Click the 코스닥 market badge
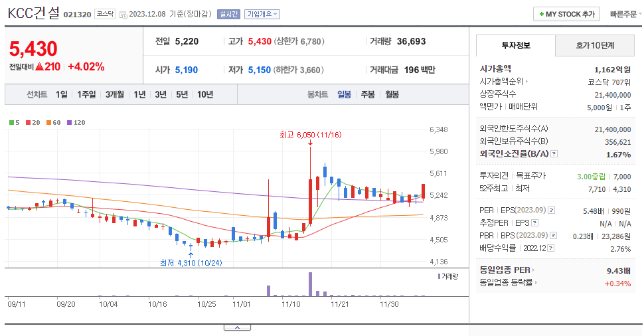644x336 pixels. point(105,14)
